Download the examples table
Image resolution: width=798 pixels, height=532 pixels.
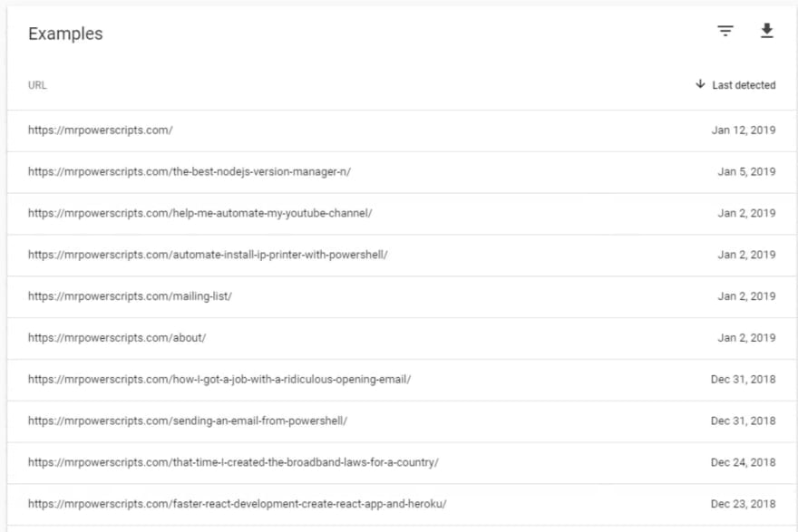[x=766, y=31]
